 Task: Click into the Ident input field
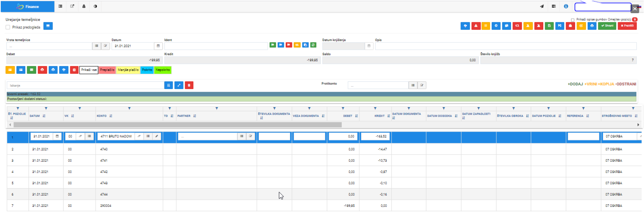tap(216, 46)
